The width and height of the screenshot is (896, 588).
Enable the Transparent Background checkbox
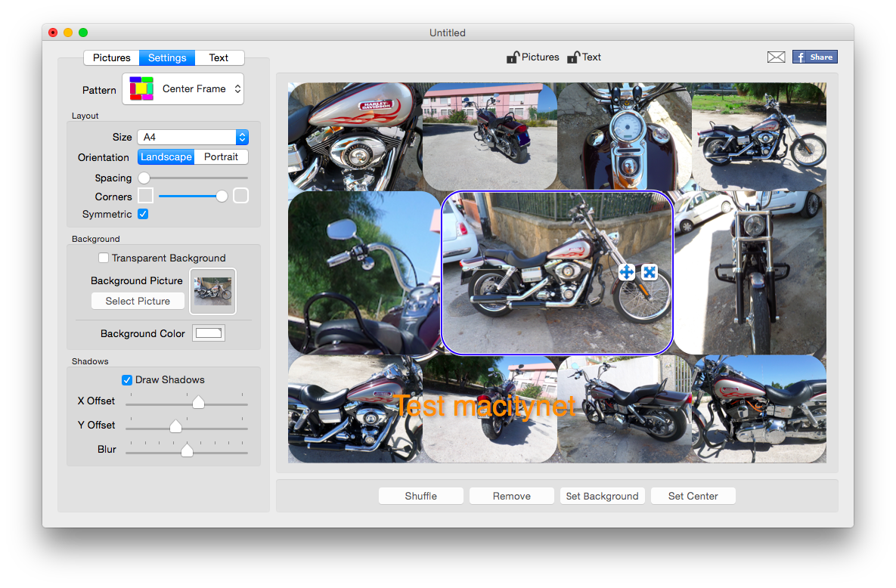click(104, 258)
